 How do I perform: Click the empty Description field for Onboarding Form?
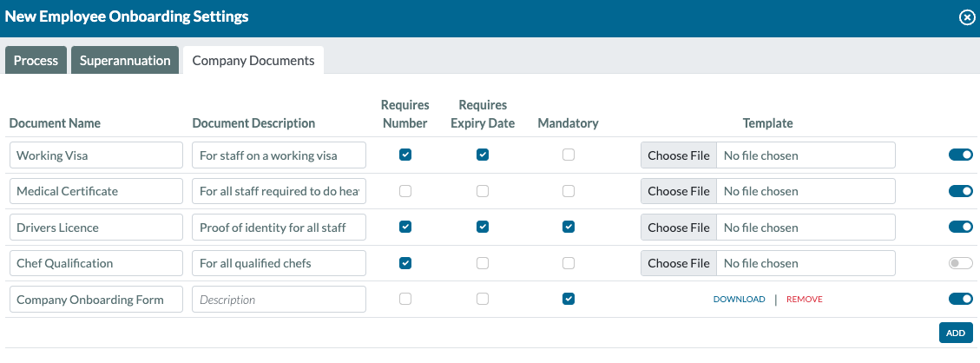pos(279,300)
